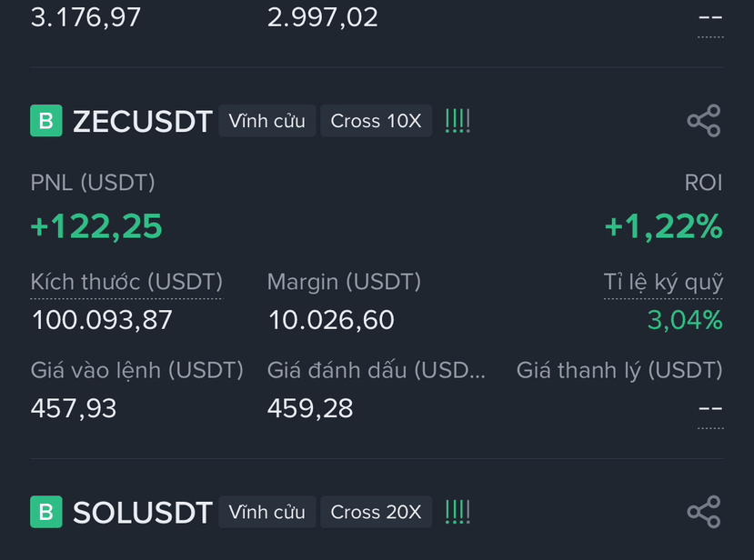This screenshot has width=754, height=560.
Task: Open the SOLUSDT Cross 20X leverage setting
Action: (376, 512)
